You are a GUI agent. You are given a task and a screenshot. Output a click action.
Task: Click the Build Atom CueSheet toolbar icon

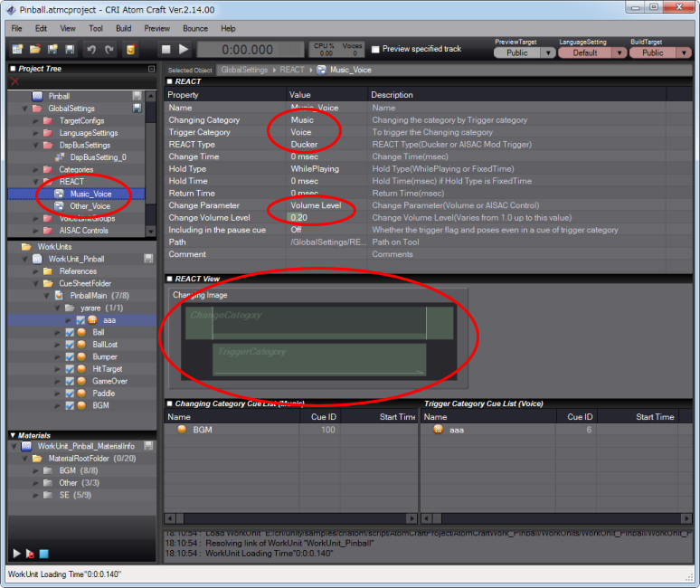131,49
